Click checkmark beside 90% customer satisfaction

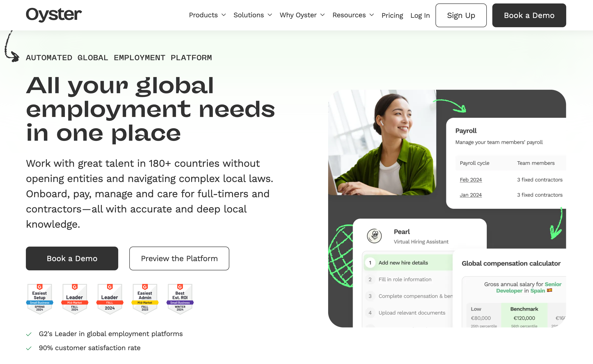coord(29,348)
